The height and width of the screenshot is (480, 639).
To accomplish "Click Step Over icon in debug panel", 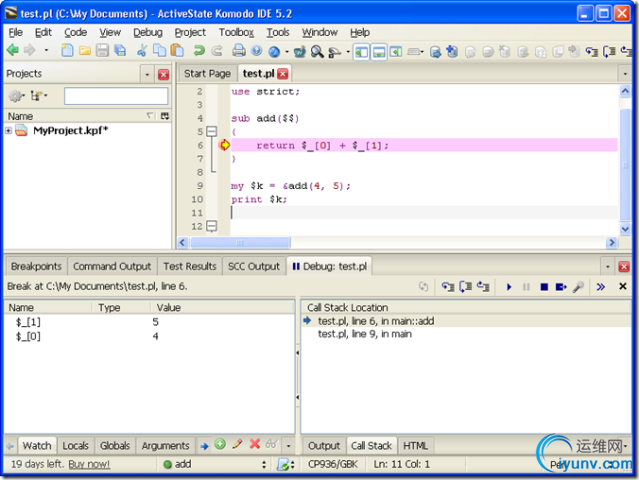I will click(465, 287).
